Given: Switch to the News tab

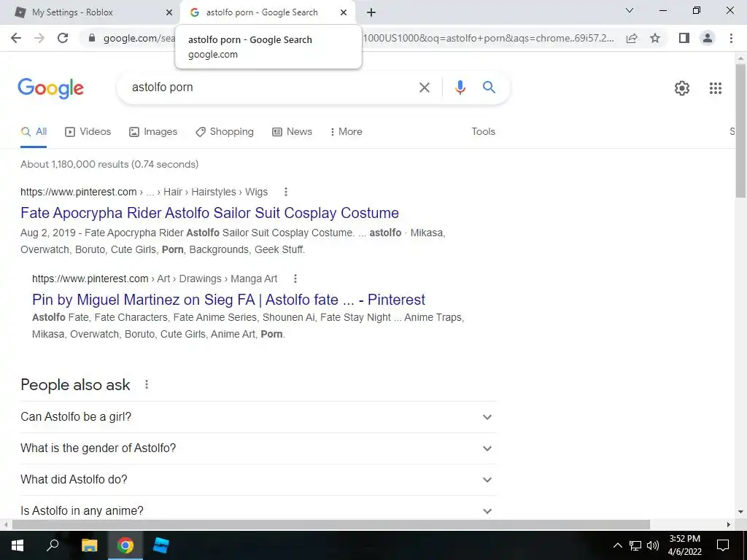Looking at the screenshot, I should pos(292,132).
